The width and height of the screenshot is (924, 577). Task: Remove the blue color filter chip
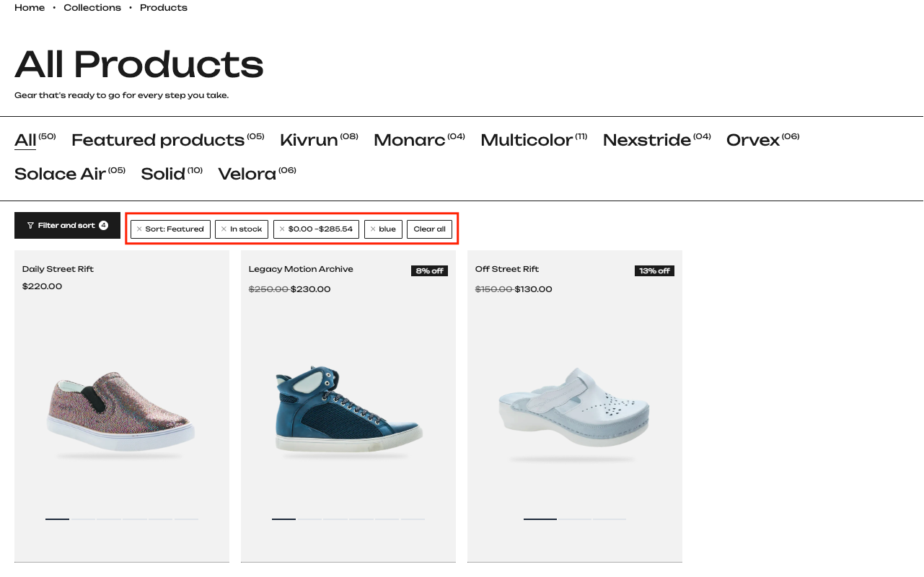[x=383, y=229]
